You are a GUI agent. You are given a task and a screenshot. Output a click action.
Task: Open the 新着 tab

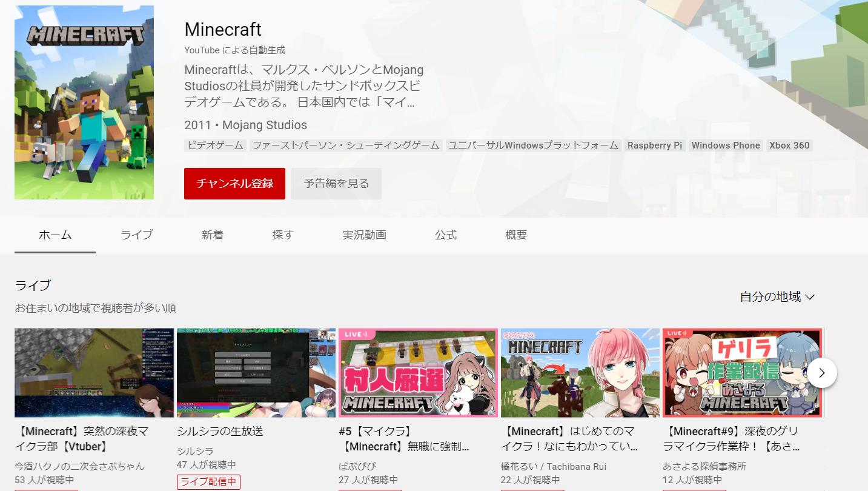213,235
